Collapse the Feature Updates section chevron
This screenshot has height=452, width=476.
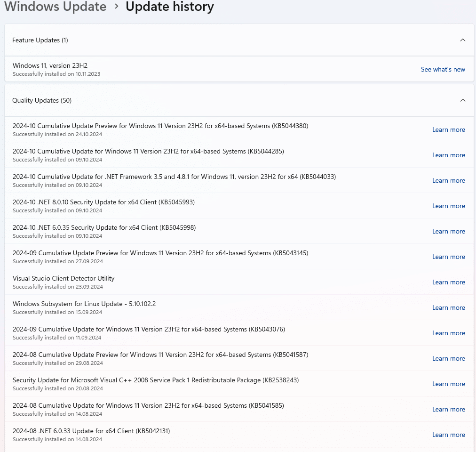pyautogui.click(x=462, y=40)
